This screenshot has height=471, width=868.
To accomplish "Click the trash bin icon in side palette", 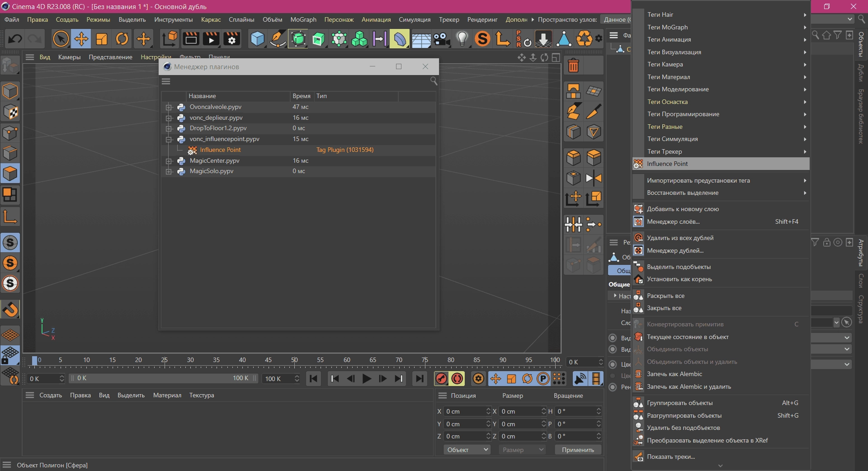I will [x=573, y=66].
